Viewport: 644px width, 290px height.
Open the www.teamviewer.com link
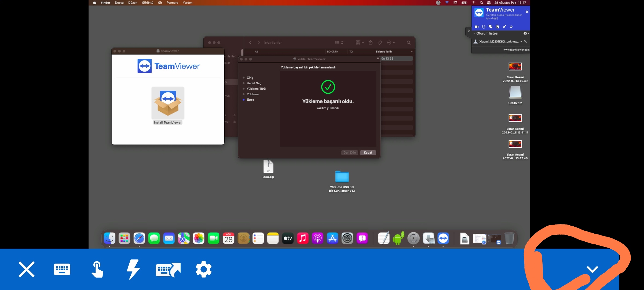516,50
